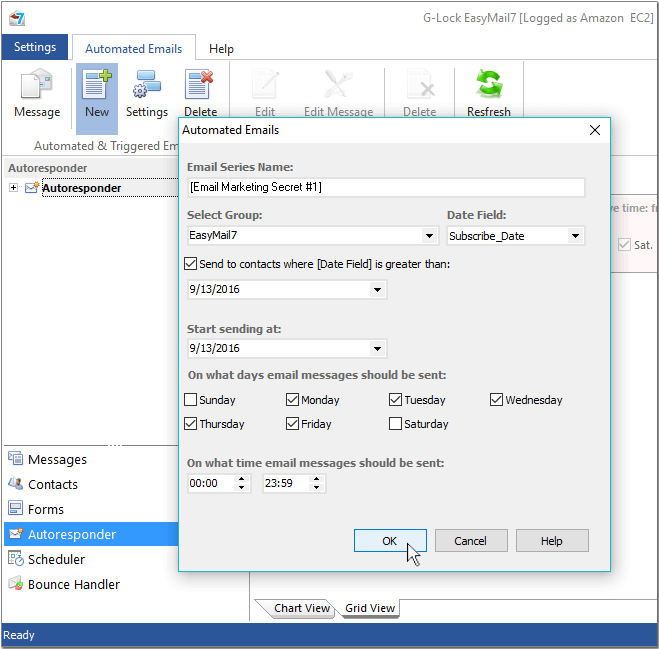Select Autoresponder section in the sidebar

click(x=91, y=534)
